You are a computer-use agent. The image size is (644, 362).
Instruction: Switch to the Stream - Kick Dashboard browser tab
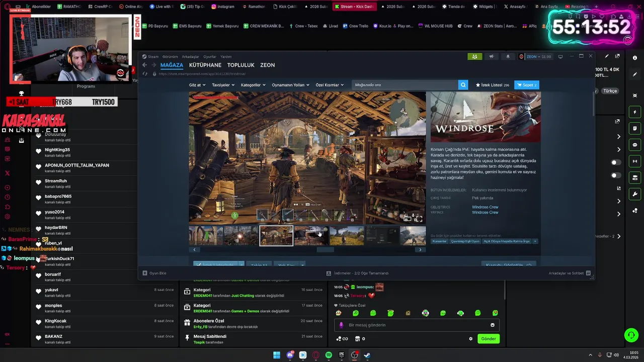[x=354, y=7]
